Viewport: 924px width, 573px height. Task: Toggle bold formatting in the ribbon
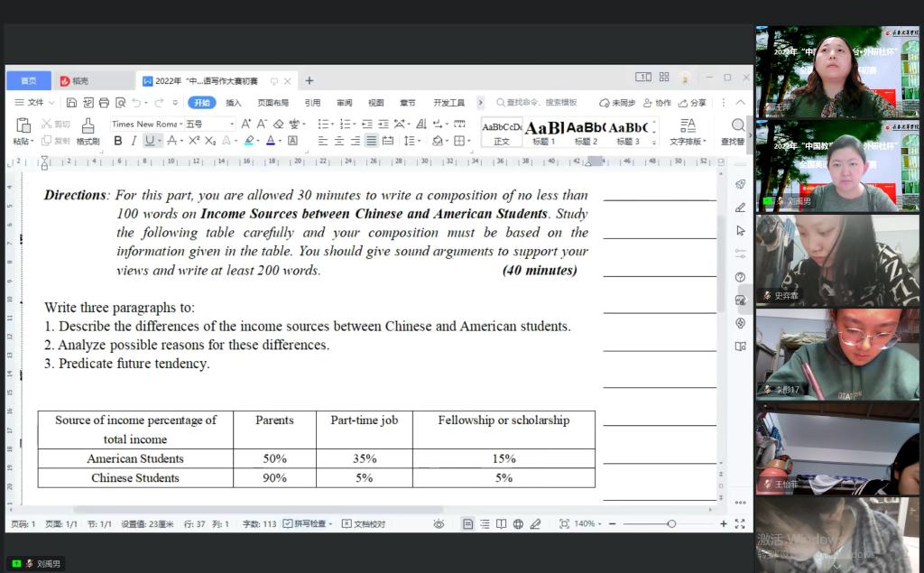(117, 141)
